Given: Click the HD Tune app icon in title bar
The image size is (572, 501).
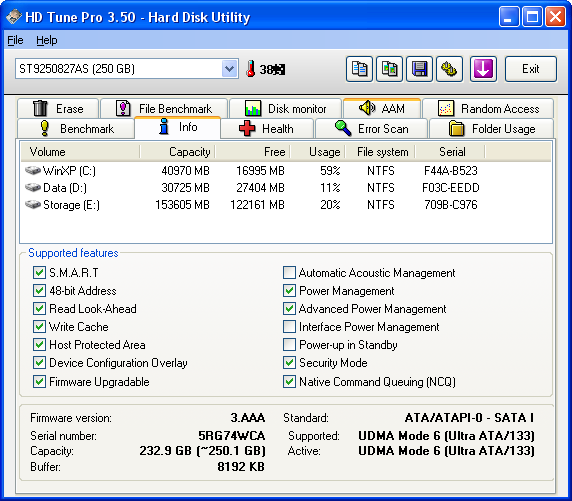Looking at the screenshot, I should click(x=13, y=17).
